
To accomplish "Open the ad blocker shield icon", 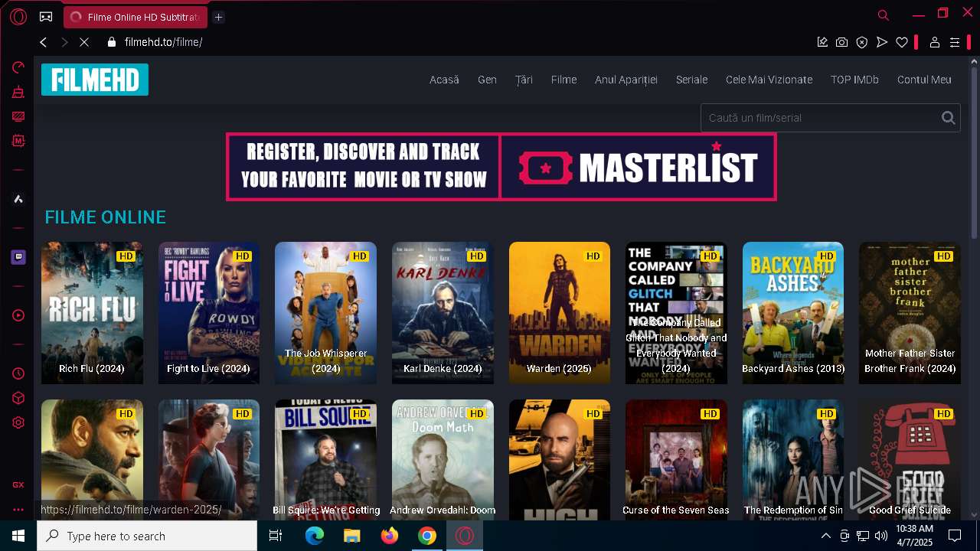I will pyautogui.click(x=862, y=42).
